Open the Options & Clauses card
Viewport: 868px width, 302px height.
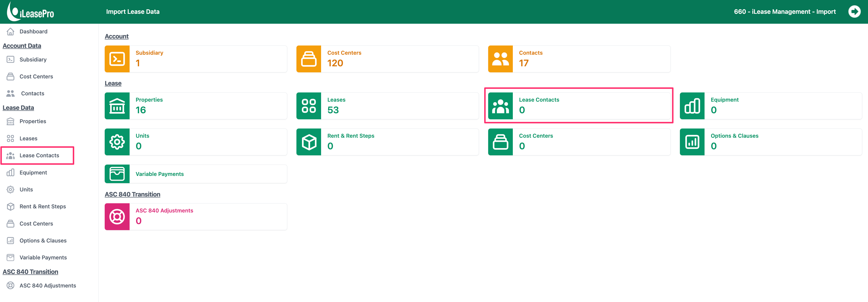(x=771, y=142)
